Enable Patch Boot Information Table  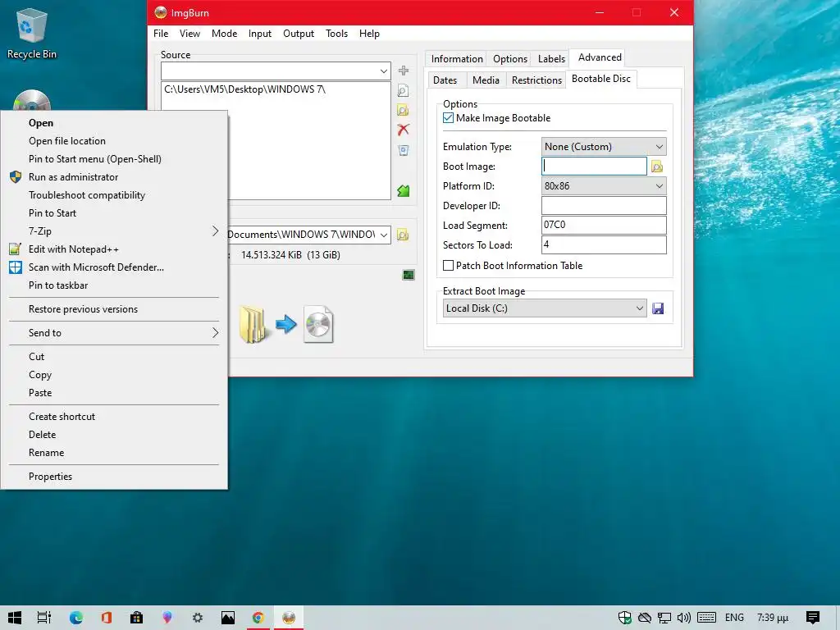point(449,266)
